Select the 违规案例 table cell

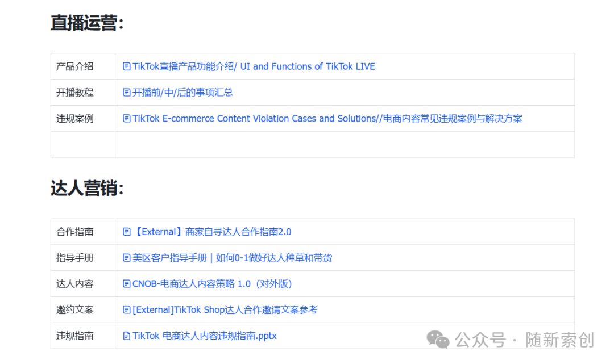[83, 119]
